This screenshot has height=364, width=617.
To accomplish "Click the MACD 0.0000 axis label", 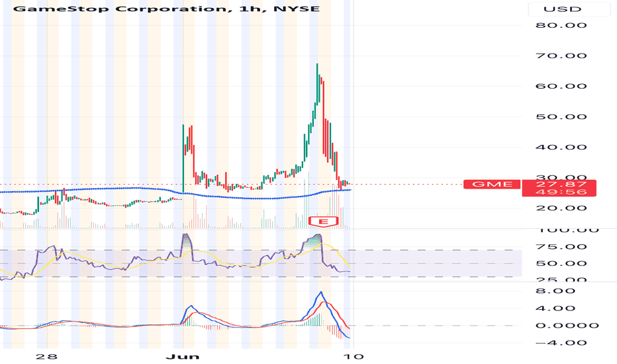I will click(567, 326).
